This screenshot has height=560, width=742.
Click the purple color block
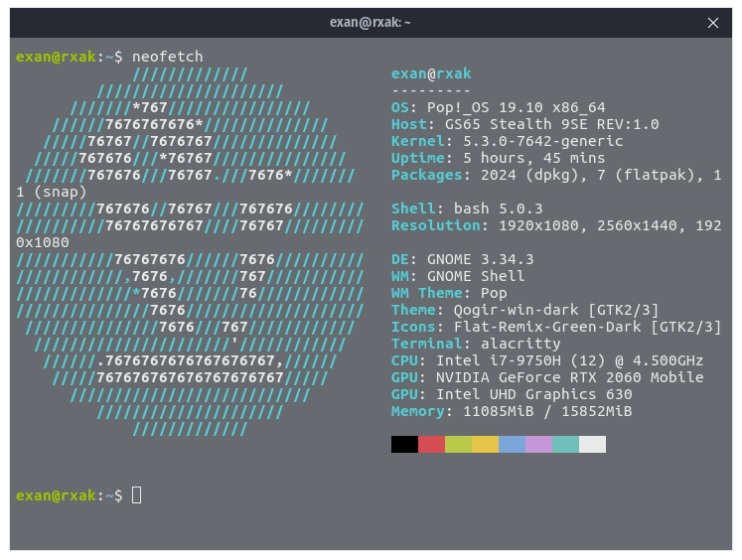coord(538,444)
